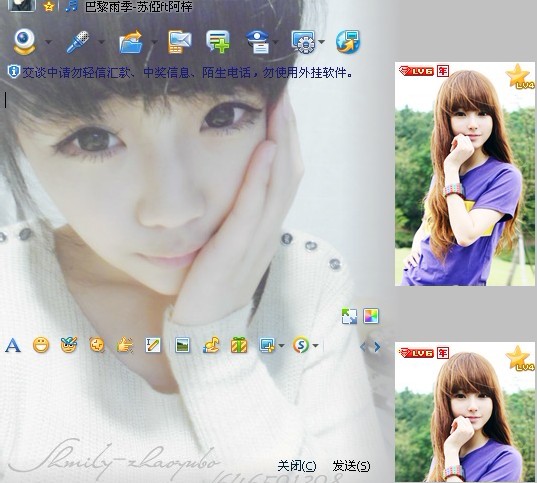Viewport: 537px width, 483px height.
Task: Send an SMS with the phone-envelope icon
Action: pyautogui.click(x=180, y=42)
